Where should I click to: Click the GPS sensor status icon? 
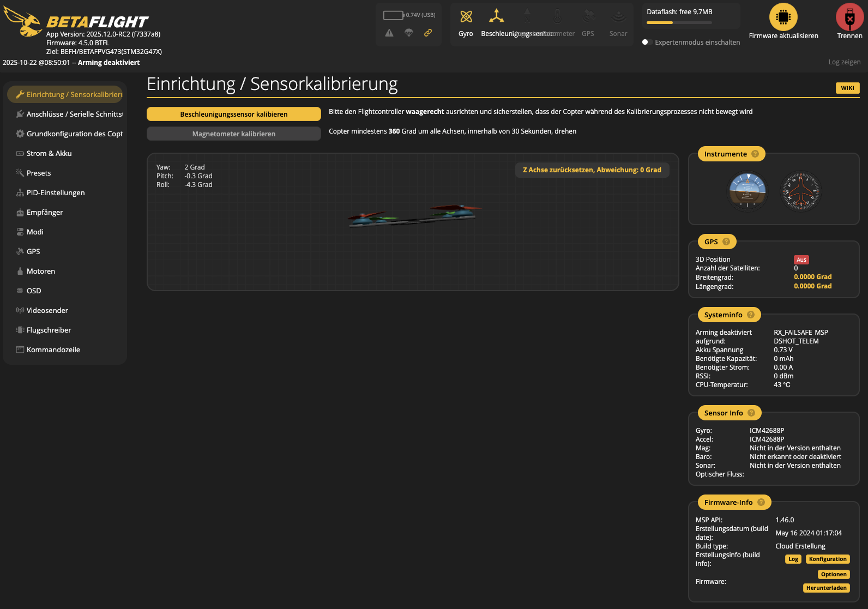coord(588,17)
